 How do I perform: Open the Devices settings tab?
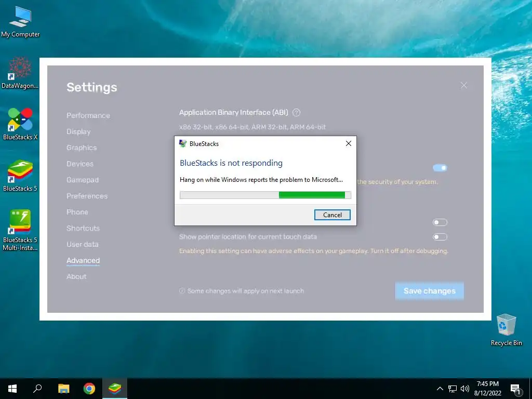(79, 164)
